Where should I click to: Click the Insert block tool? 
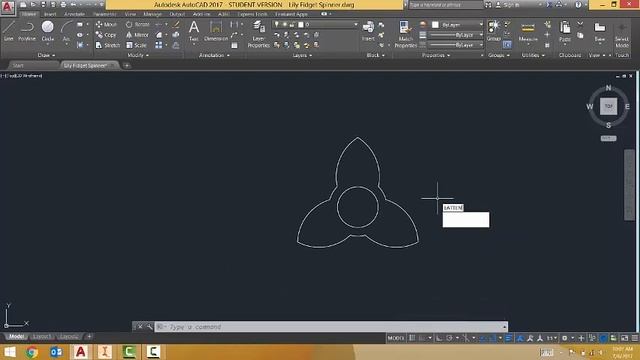(368, 31)
